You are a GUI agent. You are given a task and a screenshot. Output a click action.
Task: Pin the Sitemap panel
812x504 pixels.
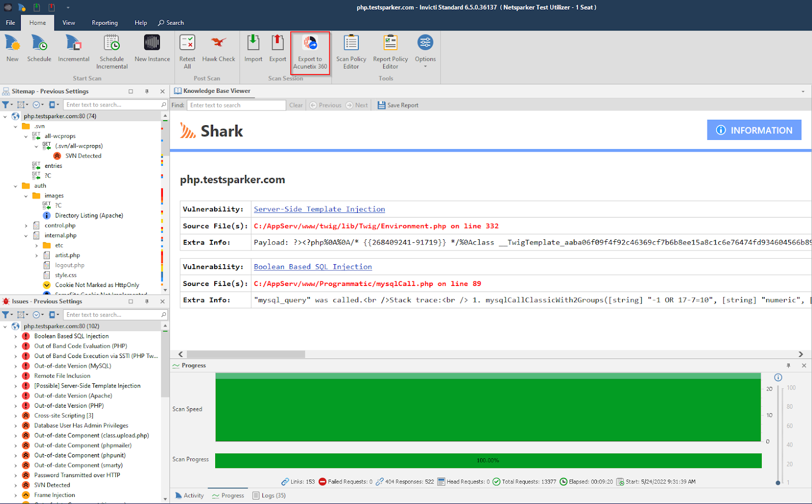pos(147,91)
